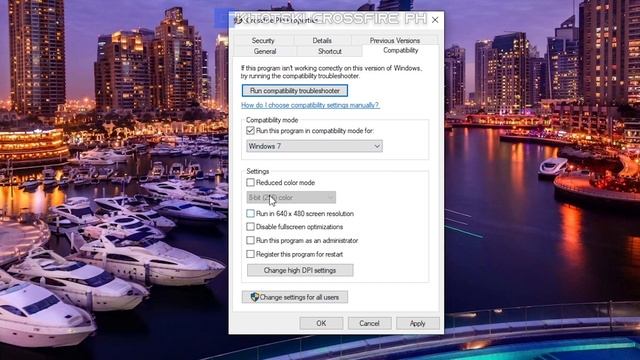
Task: Close the Crossfire PH Properties dialog
Action: pyautogui.click(x=435, y=20)
